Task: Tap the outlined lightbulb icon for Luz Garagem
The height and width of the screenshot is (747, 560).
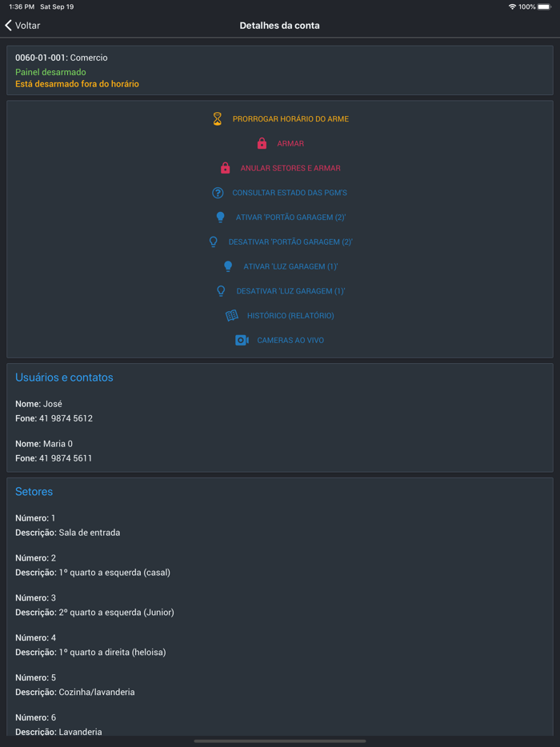Action: (222, 291)
